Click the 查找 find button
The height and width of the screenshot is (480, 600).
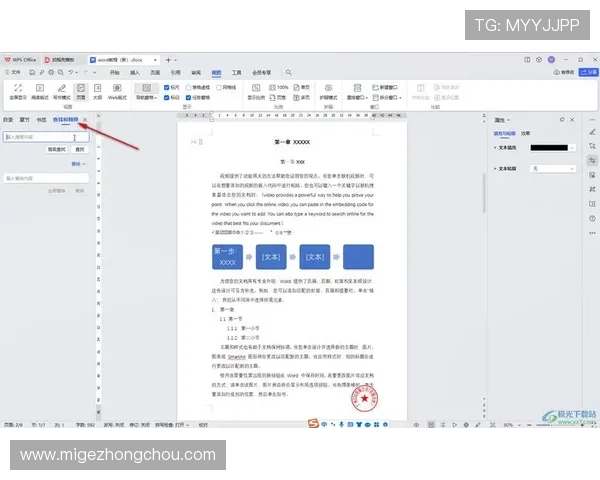79,149
